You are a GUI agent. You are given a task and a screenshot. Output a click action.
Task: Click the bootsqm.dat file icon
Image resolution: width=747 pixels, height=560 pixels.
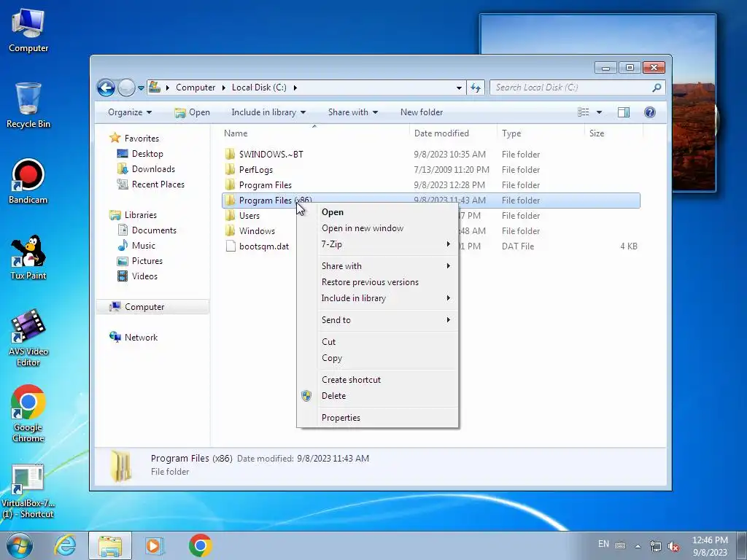(231, 246)
